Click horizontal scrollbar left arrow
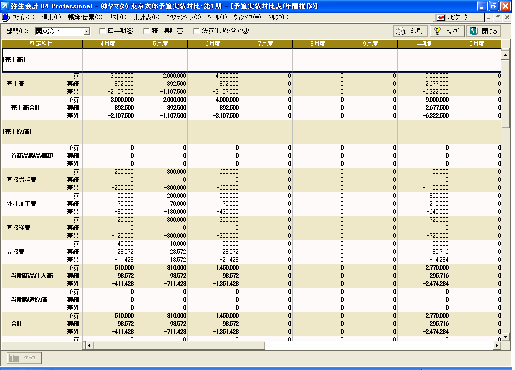 click(89, 345)
